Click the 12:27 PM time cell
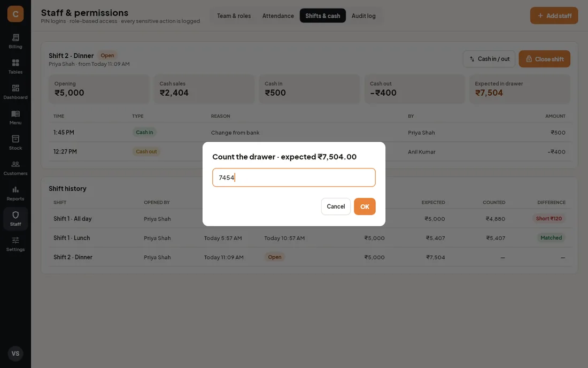Screen dimensions: 588x368 65,151
